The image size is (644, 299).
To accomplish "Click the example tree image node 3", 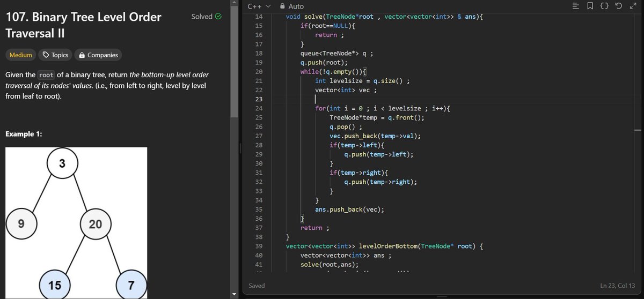I will (62, 163).
